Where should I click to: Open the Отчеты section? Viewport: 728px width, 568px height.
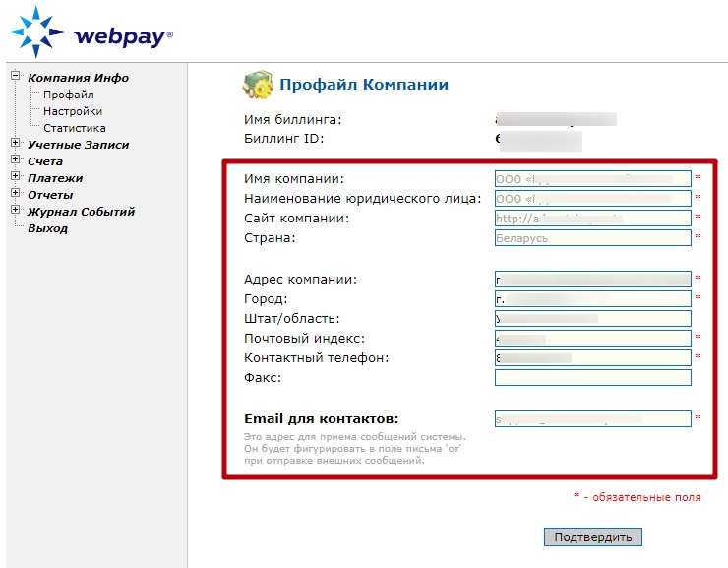pyautogui.click(x=50, y=195)
